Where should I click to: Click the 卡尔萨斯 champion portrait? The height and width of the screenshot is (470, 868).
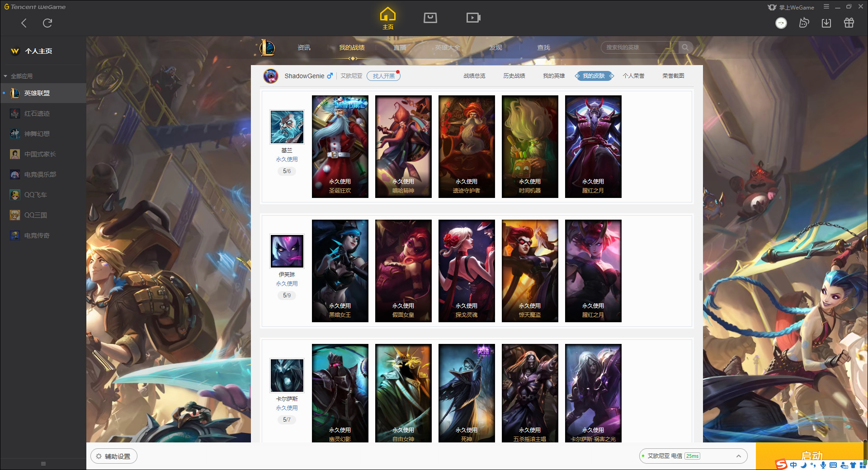[x=287, y=375]
